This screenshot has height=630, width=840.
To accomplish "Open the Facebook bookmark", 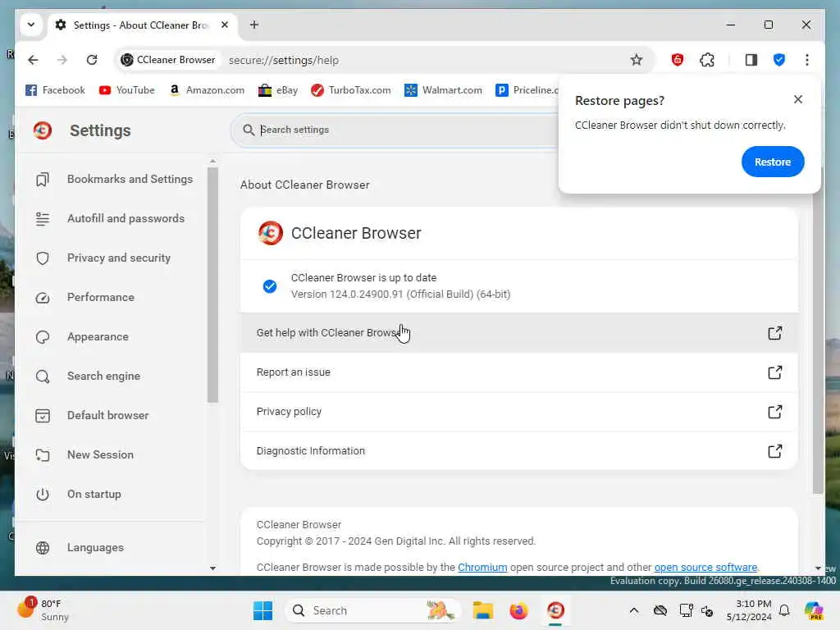I will point(55,90).
